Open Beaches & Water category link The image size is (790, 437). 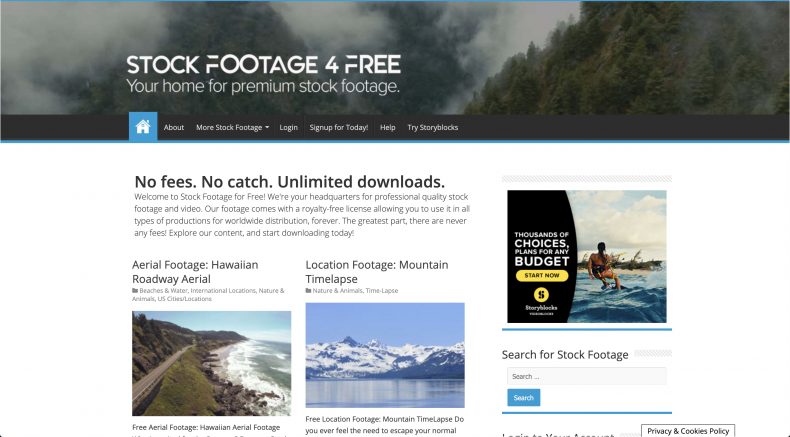point(163,291)
